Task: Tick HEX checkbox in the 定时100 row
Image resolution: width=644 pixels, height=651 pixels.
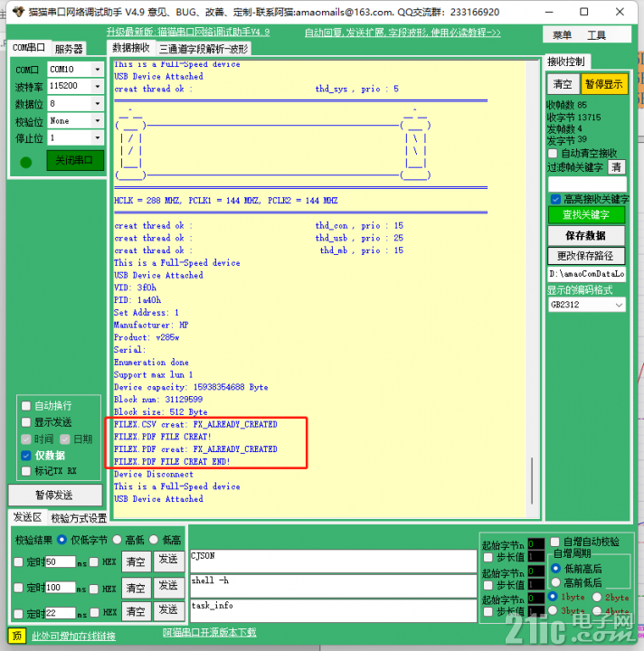Action: (x=94, y=589)
